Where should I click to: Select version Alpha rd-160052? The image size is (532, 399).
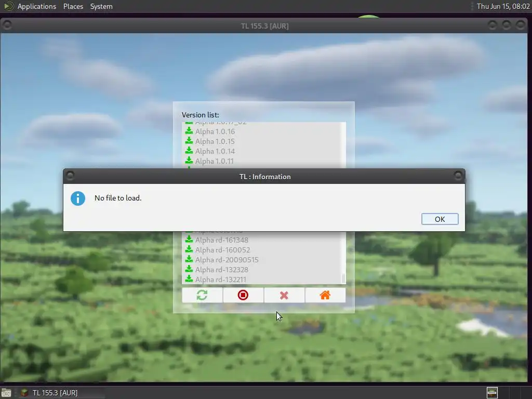point(222,250)
